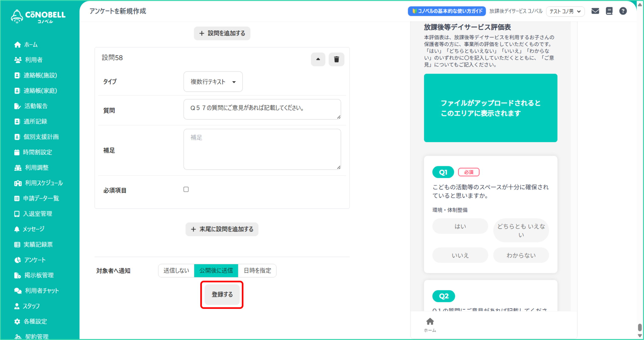Expand the テスト コノ男 user dropdown
Screen dimensions: 644x340
pyautogui.click(x=565, y=11)
